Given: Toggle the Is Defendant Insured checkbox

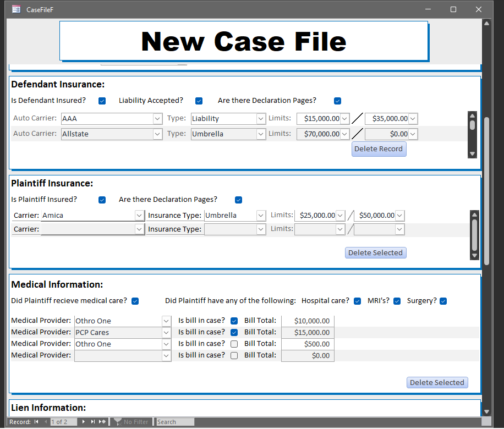Looking at the screenshot, I should click(102, 101).
